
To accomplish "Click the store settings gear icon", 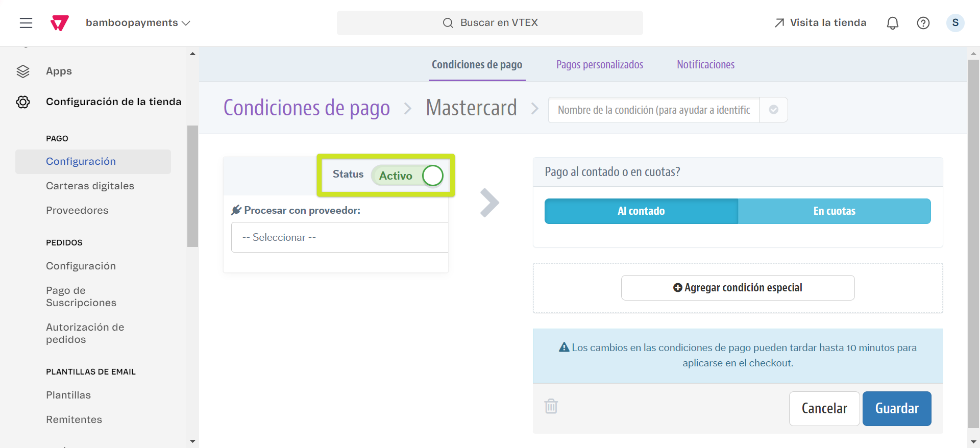I will (x=23, y=102).
